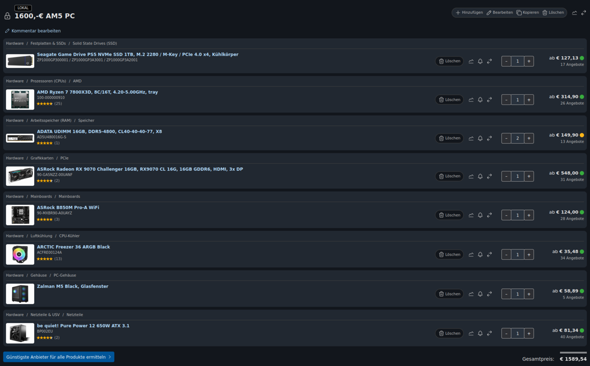
Task: Click move arrows icon in ARCTIC Freezer row
Action: [490, 255]
